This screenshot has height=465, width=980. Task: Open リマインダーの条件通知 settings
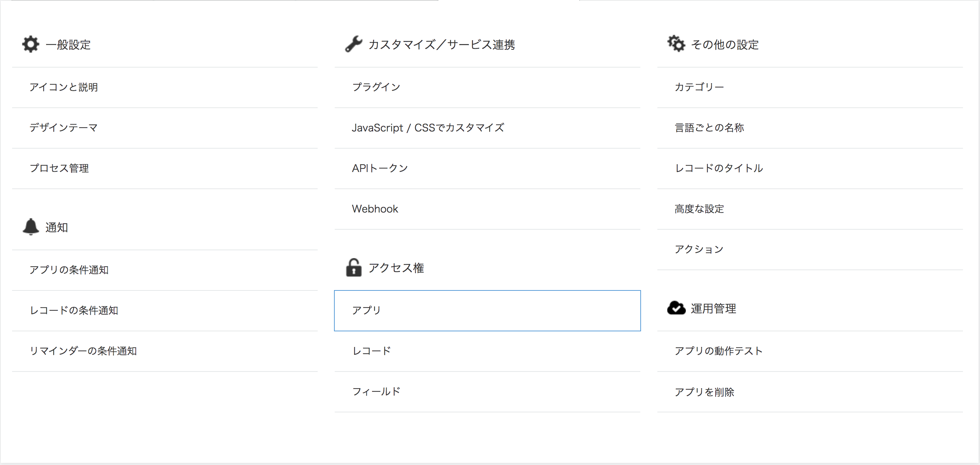pos(165,351)
